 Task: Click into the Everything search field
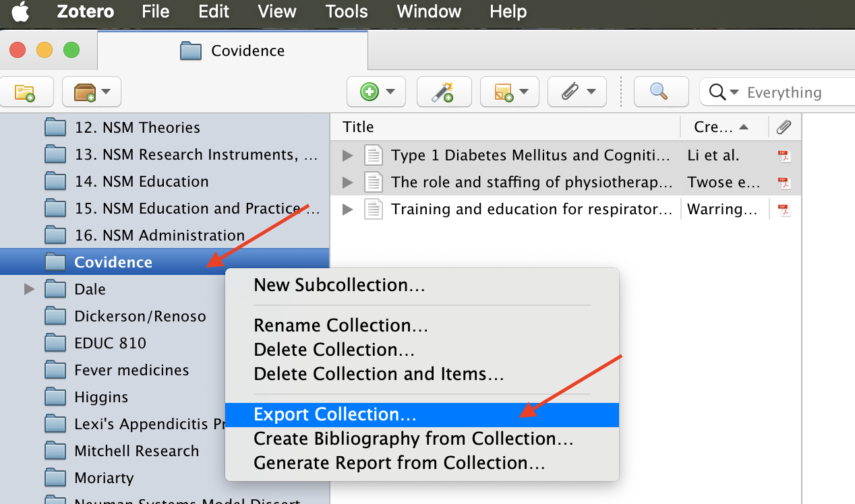[796, 92]
